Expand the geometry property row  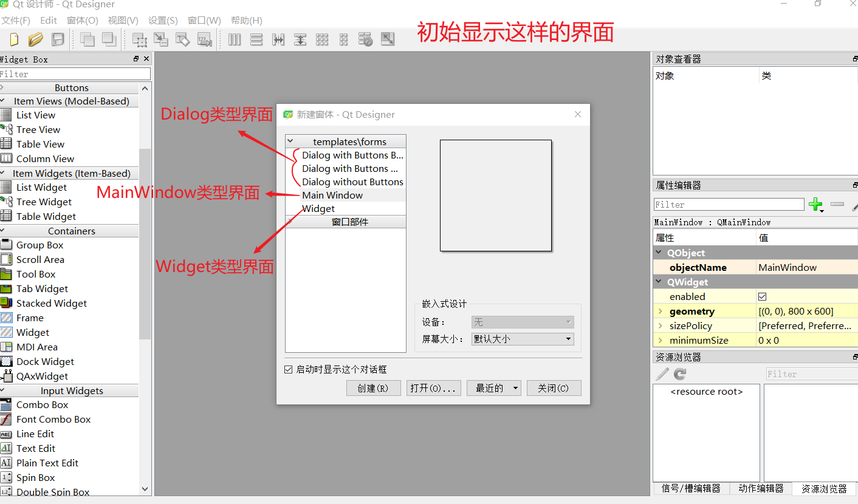click(661, 311)
